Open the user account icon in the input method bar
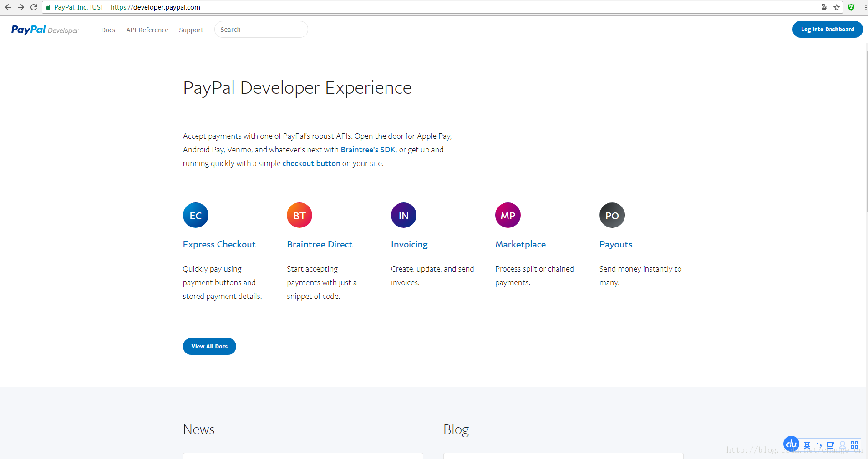 coord(843,445)
